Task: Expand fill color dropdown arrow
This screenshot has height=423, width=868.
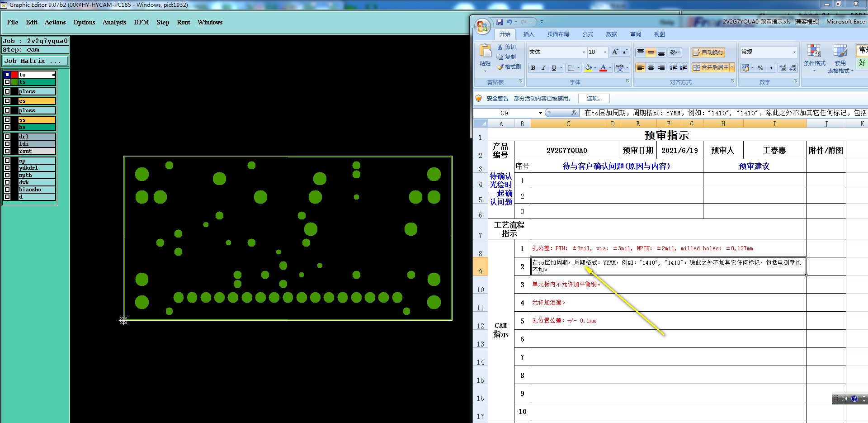Action: [x=595, y=68]
